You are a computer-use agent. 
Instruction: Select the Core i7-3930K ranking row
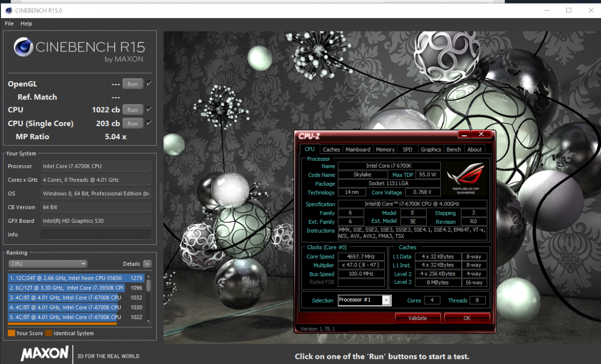(76, 288)
